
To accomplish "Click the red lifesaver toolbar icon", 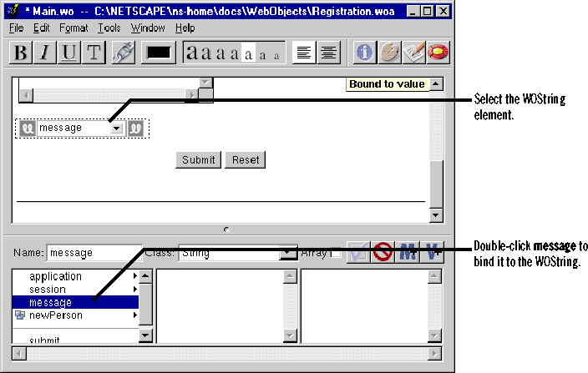I will pyautogui.click(x=437, y=53).
